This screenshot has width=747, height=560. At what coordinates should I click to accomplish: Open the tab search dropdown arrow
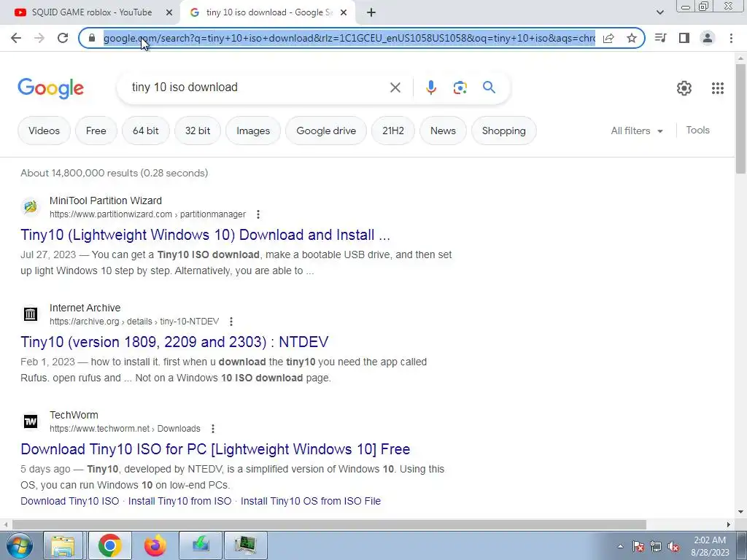tap(659, 13)
